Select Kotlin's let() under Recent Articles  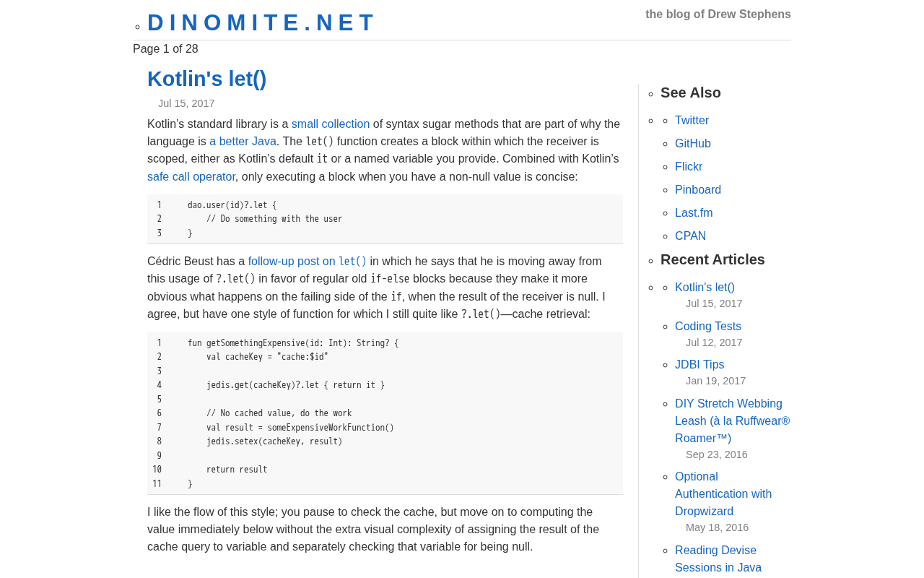[705, 287]
